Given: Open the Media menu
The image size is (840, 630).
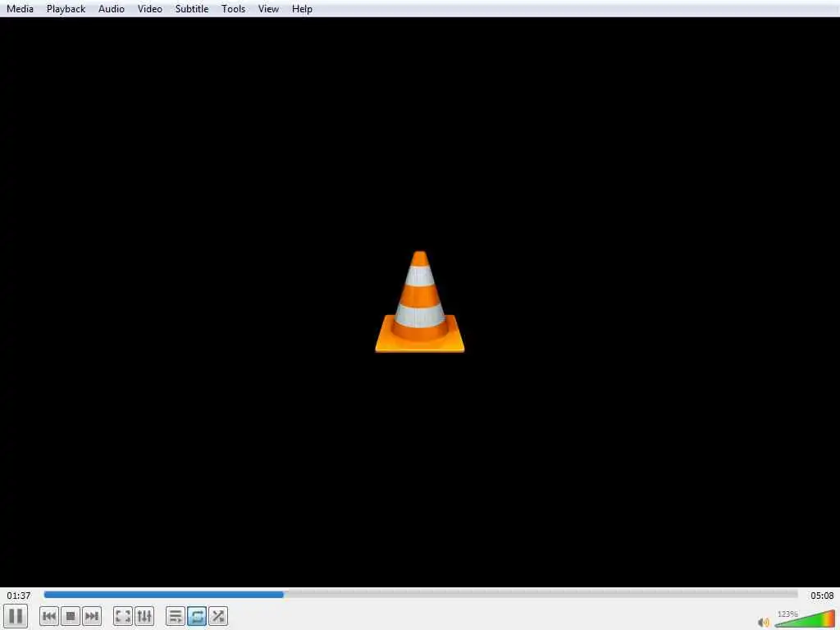Looking at the screenshot, I should (x=20, y=9).
